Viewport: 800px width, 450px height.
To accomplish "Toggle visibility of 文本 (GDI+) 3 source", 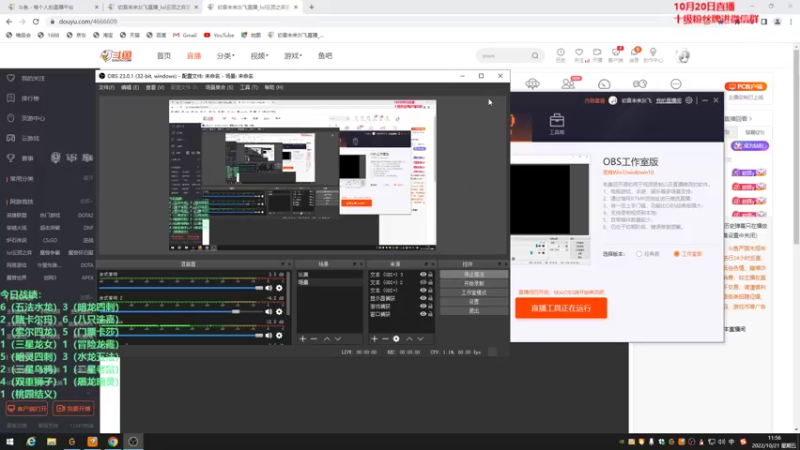I will (423, 274).
